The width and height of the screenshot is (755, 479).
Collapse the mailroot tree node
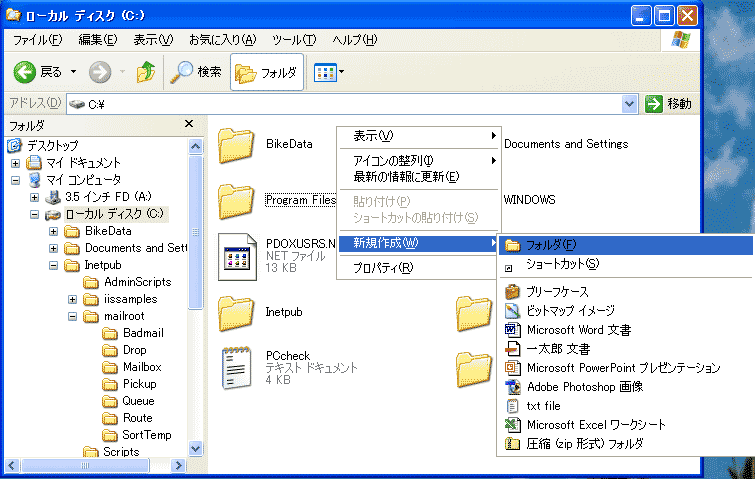click(72, 316)
